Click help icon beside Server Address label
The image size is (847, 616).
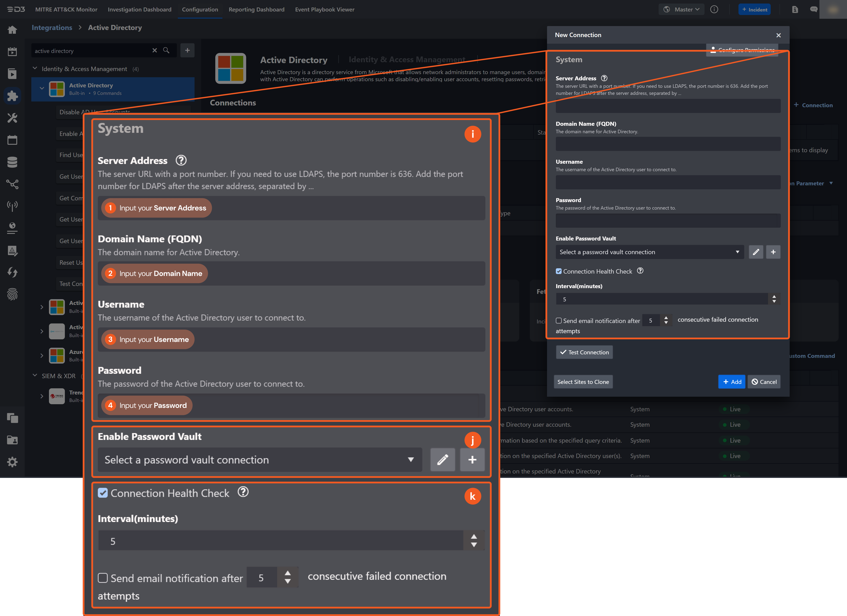click(604, 78)
